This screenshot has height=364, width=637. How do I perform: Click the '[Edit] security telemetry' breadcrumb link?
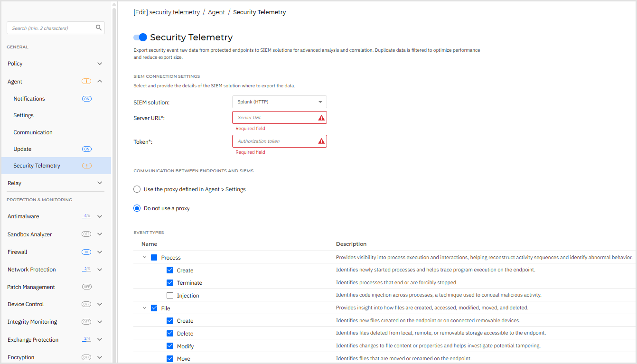click(167, 12)
